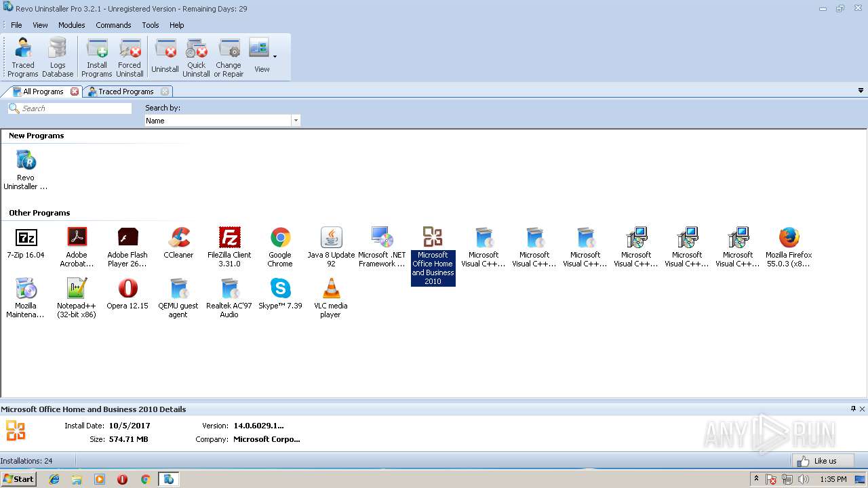
Task: Click the 574.71 MB size value
Action: click(x=128, y=439)
